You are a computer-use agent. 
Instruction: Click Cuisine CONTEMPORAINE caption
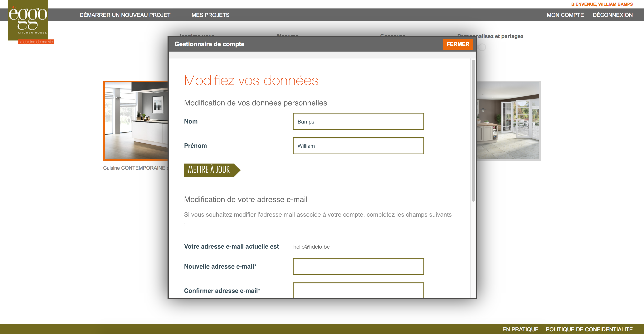point(135,168)
